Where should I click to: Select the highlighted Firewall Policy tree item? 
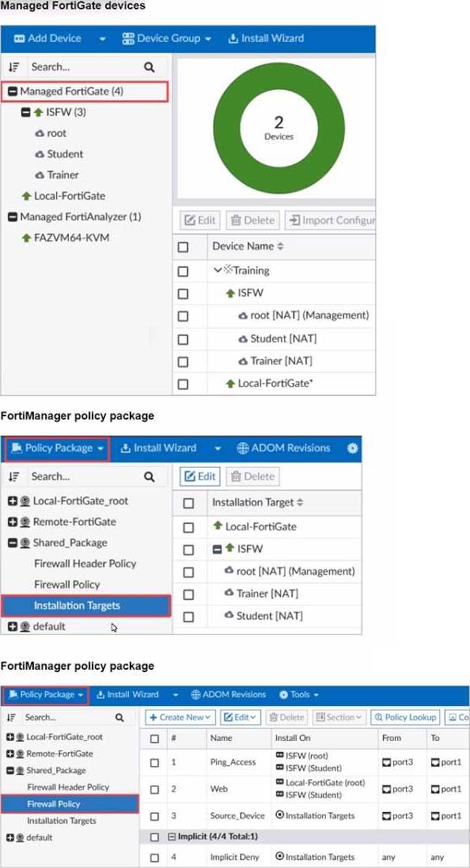(70, 804)
